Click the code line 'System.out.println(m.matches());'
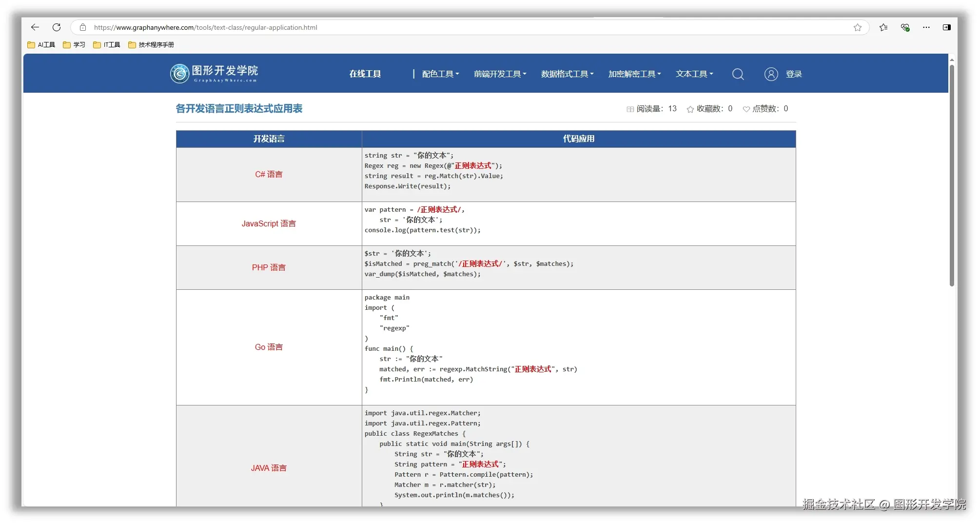The height and width of the screenshot is (525, 980). (x=454, y=495)
